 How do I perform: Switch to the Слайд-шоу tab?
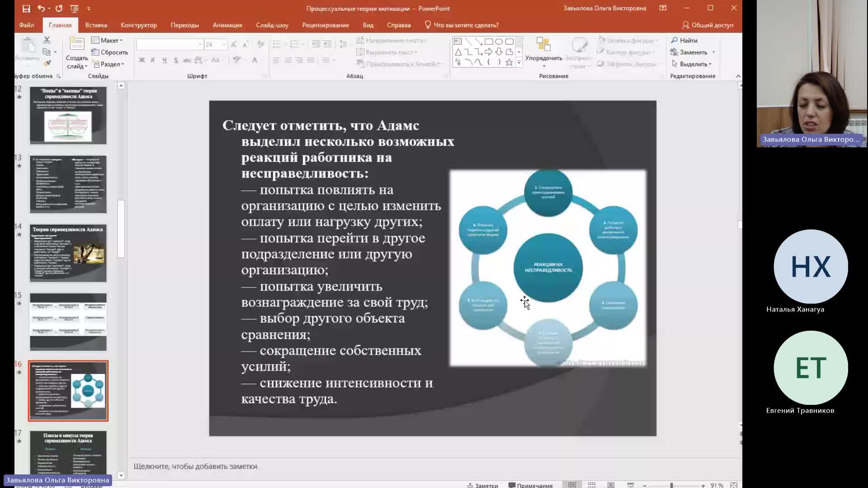[272, 25]
